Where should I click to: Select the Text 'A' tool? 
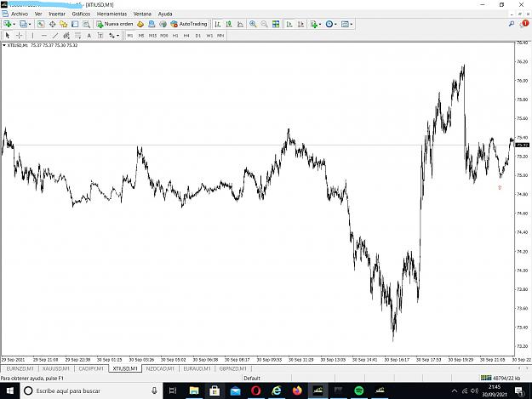coord(89,36)
